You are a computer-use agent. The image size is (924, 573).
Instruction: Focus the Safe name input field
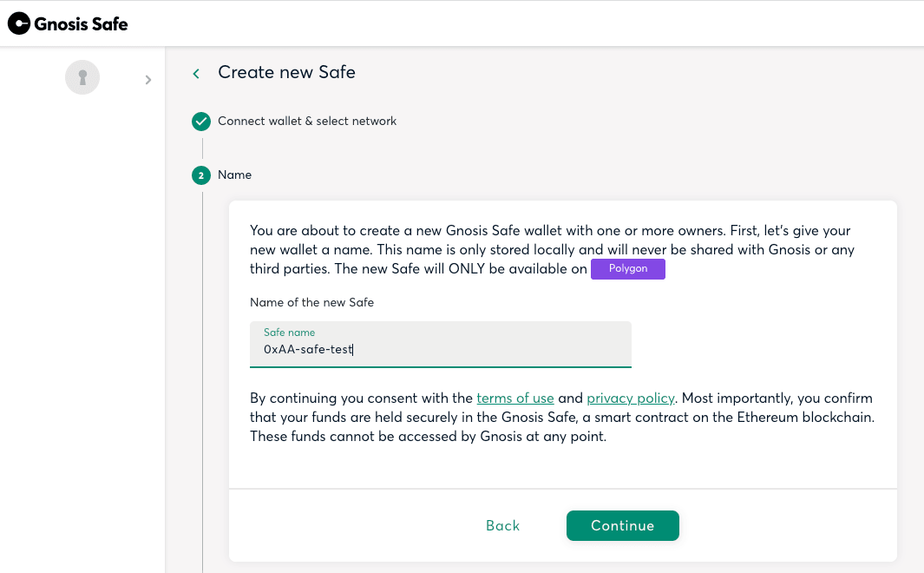click(x=440, y=345)
